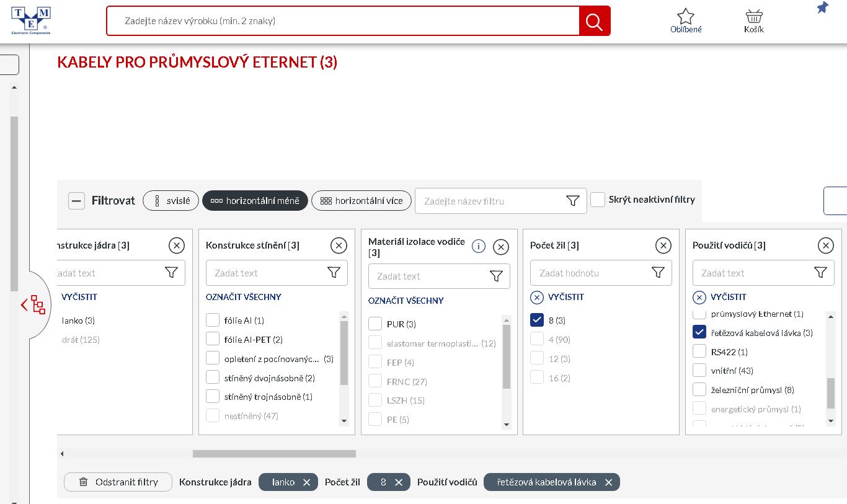Enable Skrýt neaktivní filtry checkbox
This screenshot has width=847, height=504.
tap(598, 200)
